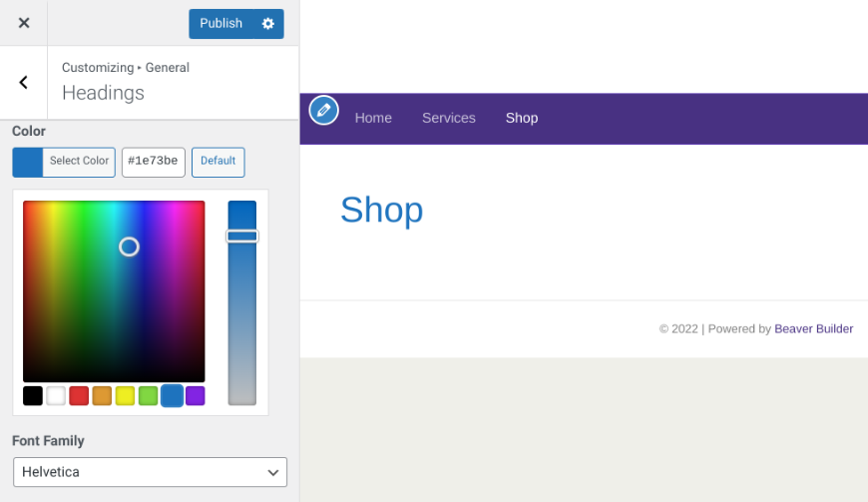The image size is (868, 502).
Task: Follow the Beaver Builder footer link
Action: click(814, 328)
